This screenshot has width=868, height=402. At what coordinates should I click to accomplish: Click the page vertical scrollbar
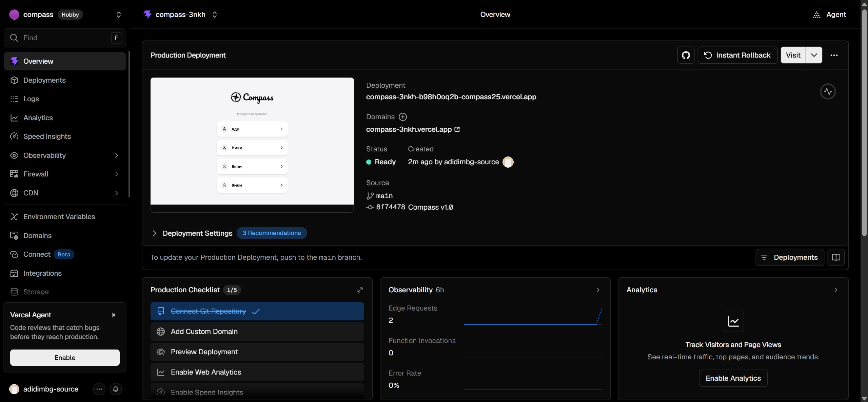tap(864, 122)
